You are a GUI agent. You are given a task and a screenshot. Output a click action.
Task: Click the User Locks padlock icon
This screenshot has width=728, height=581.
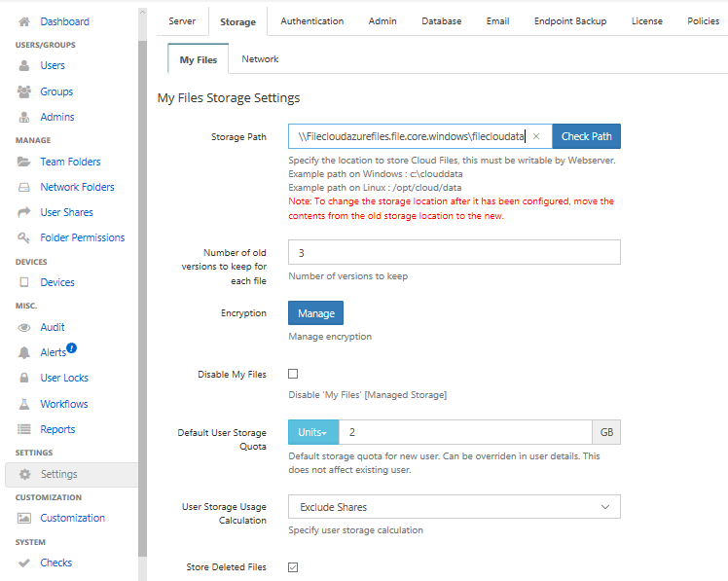[x=24, y=378]
